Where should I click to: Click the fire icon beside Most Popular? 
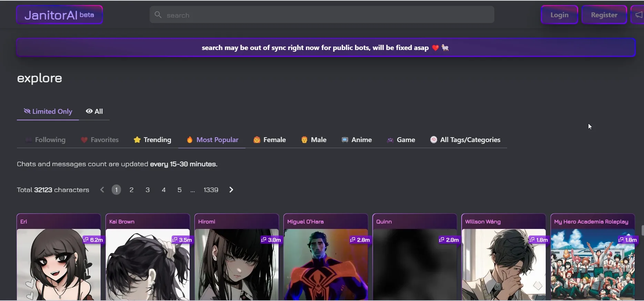coord(190,140)
